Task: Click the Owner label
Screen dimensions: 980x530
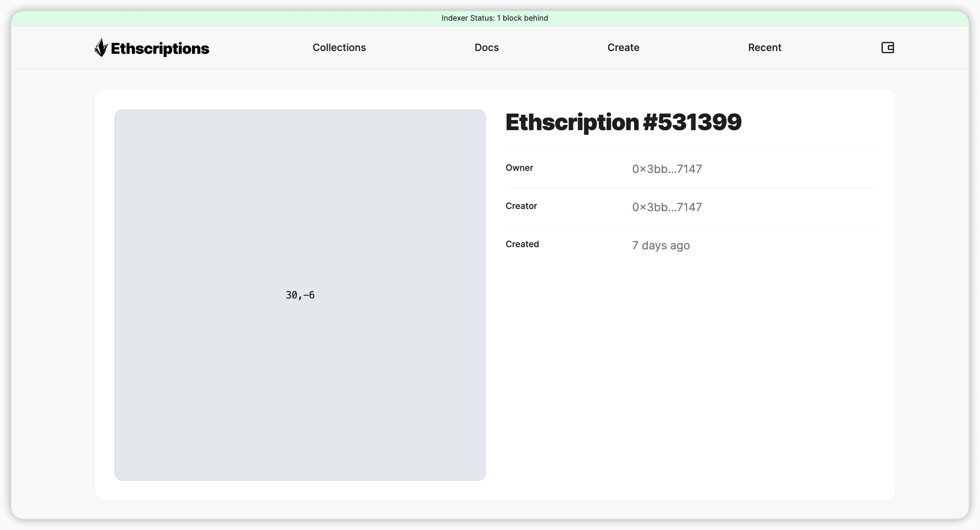Action: coord(519,168)
